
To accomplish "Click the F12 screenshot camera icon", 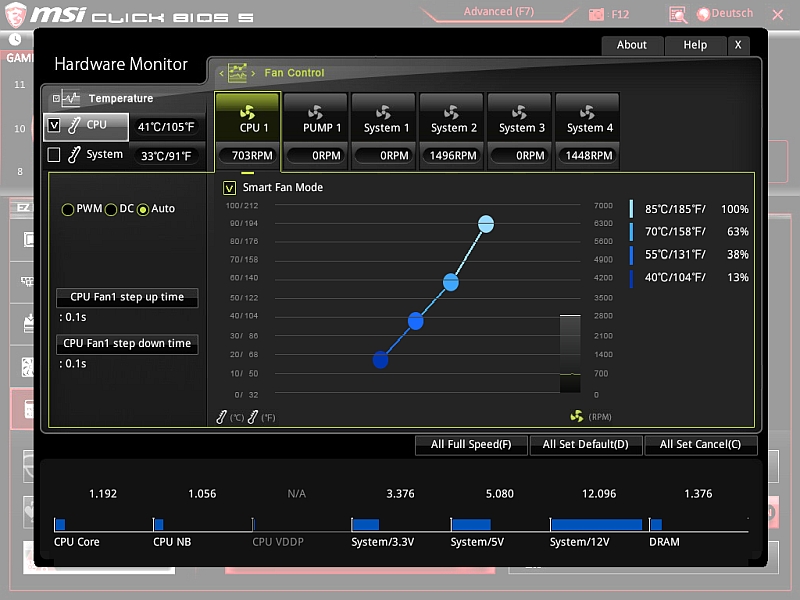I will tap(596, 14).
